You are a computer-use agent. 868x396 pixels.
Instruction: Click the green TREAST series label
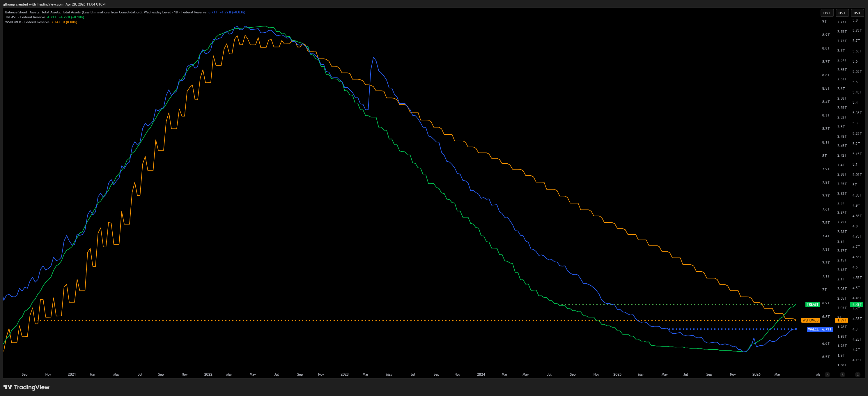pyautogui.click(x=812, y=304)
